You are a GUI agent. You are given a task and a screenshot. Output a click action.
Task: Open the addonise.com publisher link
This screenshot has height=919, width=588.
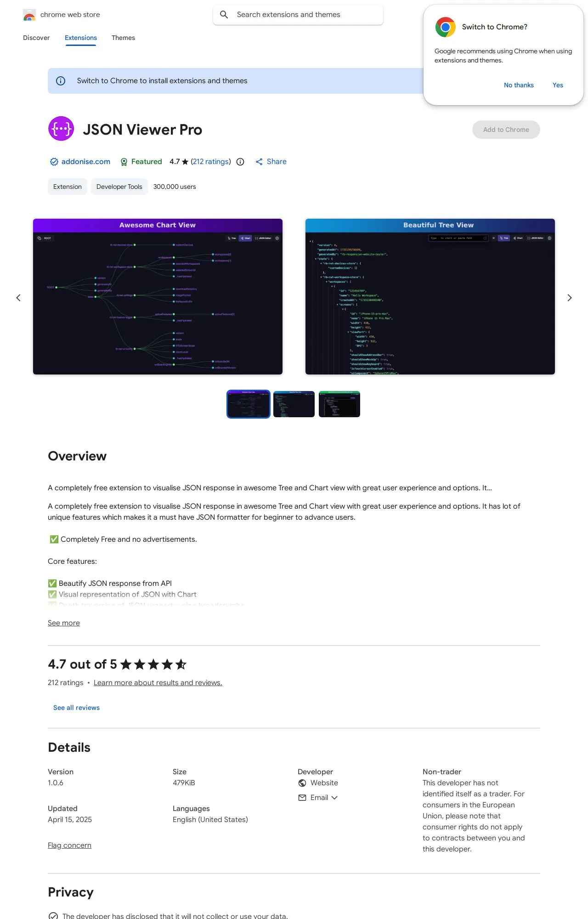coord(86,162)
